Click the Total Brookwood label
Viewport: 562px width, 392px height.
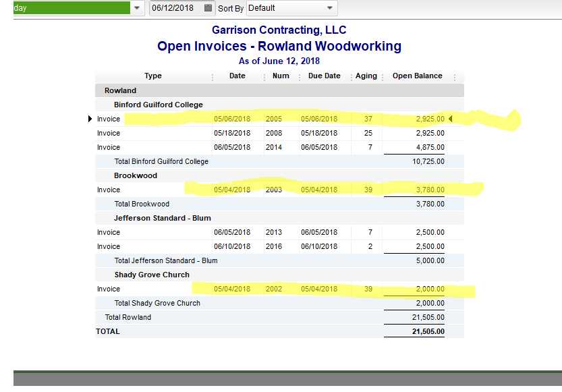142,204
